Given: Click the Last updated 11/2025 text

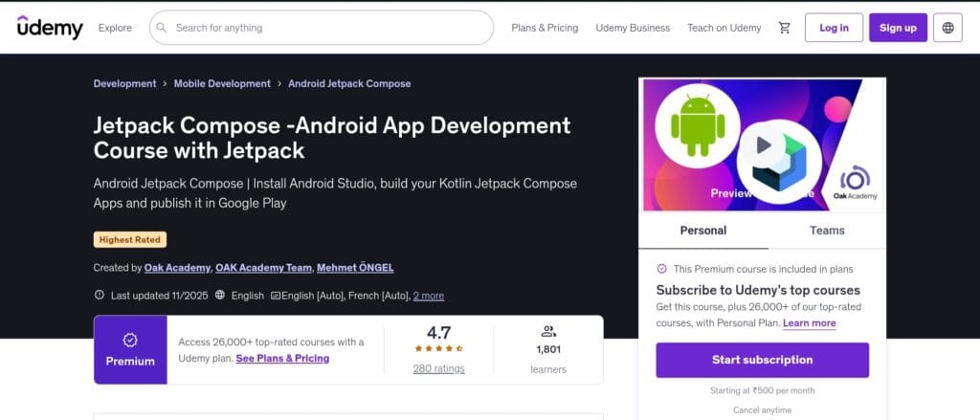Looking at the screenshot, I should [160, 296].
